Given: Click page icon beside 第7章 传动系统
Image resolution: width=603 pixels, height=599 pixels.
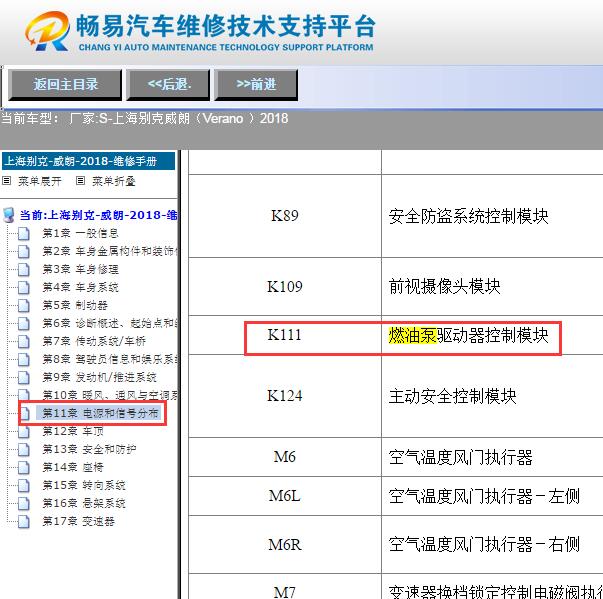Looking at the screenshot, I should [23, 342].
